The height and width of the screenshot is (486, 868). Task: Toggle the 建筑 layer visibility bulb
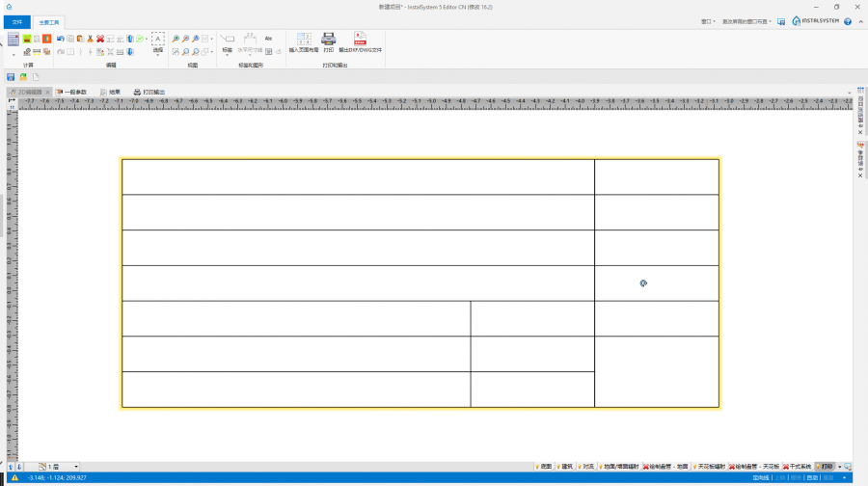point(557,467)
